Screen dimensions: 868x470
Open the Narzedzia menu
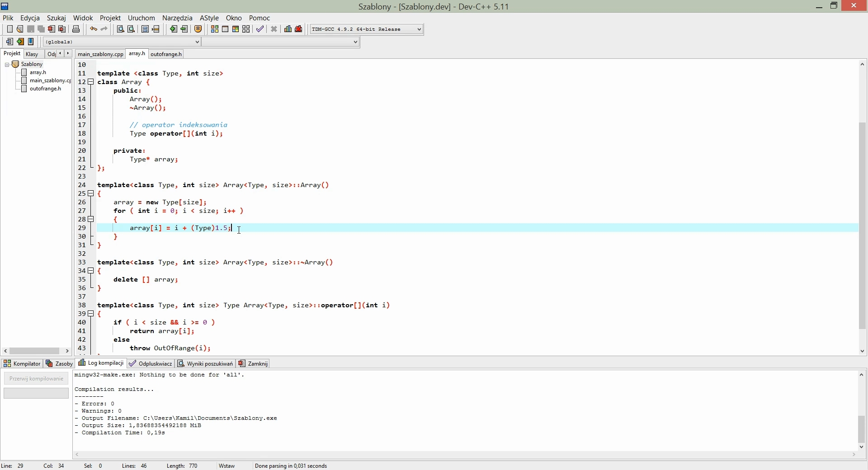177,18
